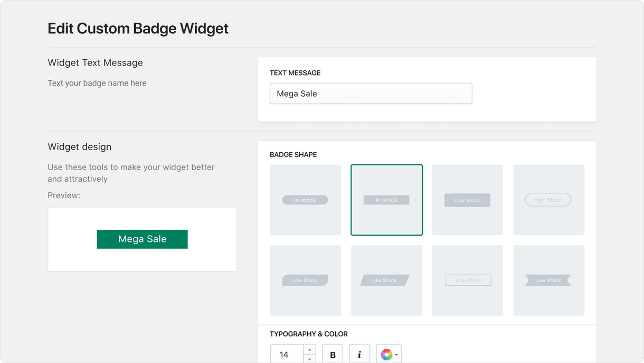Open the color wheel picker
The height and width of the screenshot is (363, 644).
coord(389,354)
